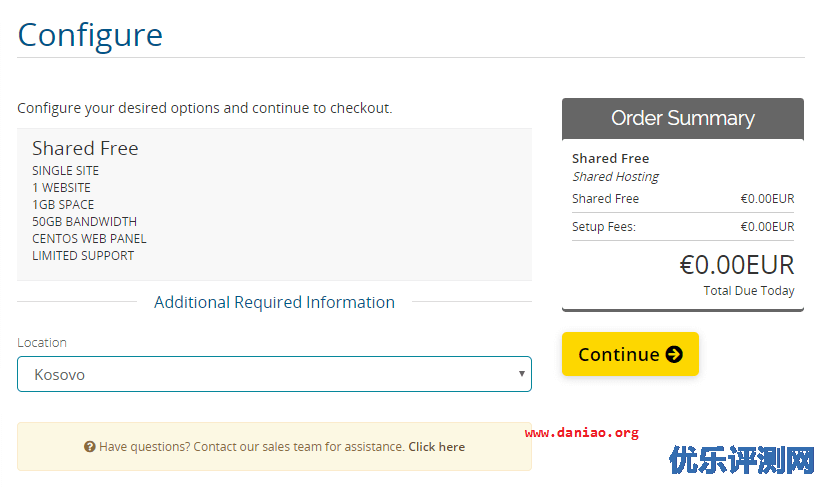Click the 50GB BANDWIDTH feature line
828x487 pixels.
click(x=84, y=222)
